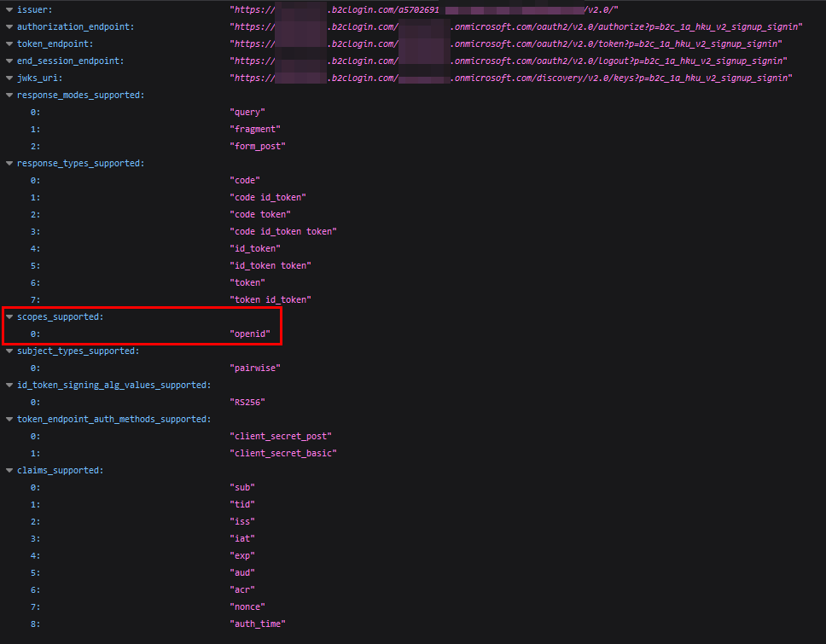Collapse the subject_types_supported section

8,351
